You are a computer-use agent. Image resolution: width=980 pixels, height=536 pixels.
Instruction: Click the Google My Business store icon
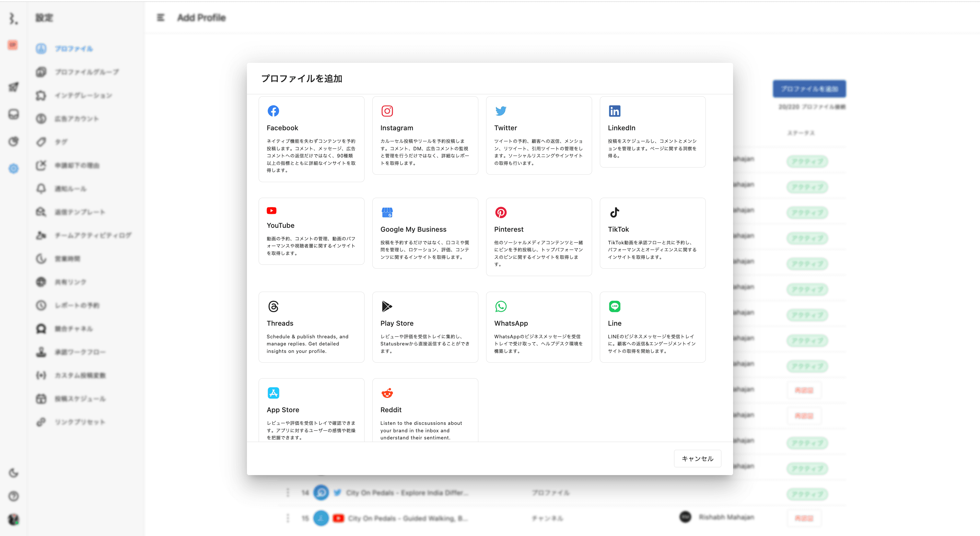(x=387, y=212)
